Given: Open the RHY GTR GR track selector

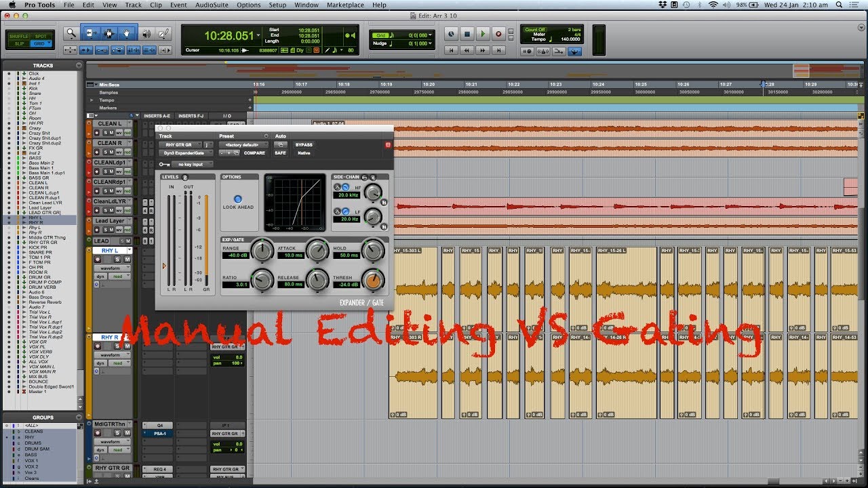Looking at the screenshot, I should click(180, 145).
